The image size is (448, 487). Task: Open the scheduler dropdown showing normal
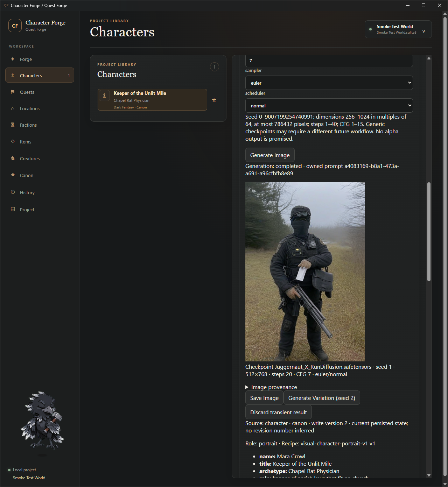329,106
